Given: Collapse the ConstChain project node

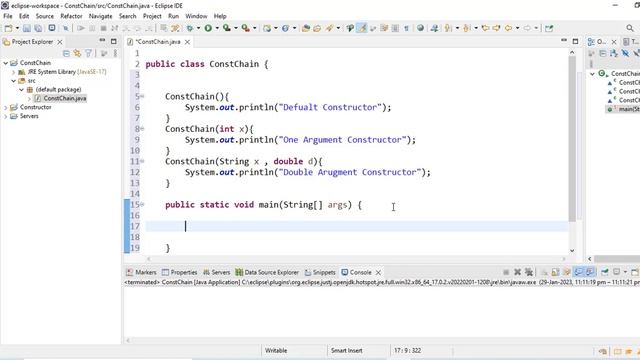Looking at the screenshot, I should point(6,63).
